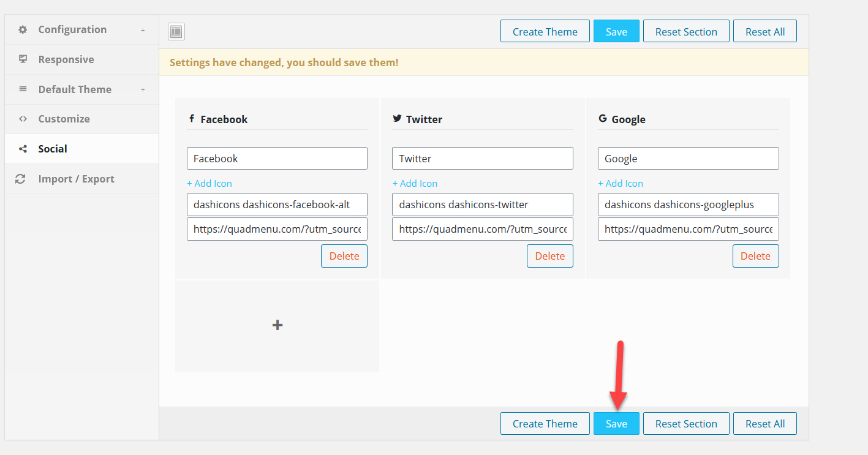Screen dimensions: 868x455
Task: Focus the Google URL input field
Action: [x=689, y=229]
